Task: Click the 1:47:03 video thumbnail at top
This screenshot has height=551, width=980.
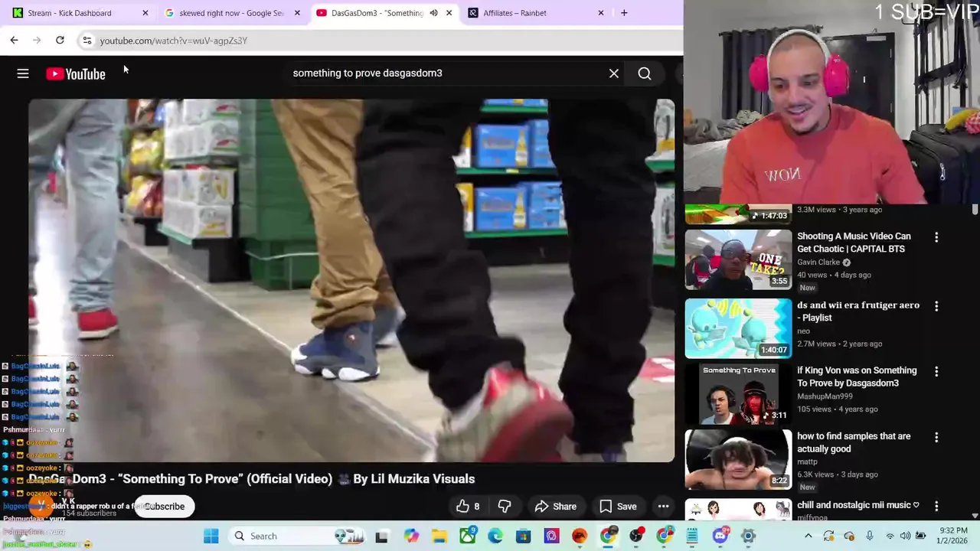Action: coord(738,214)
